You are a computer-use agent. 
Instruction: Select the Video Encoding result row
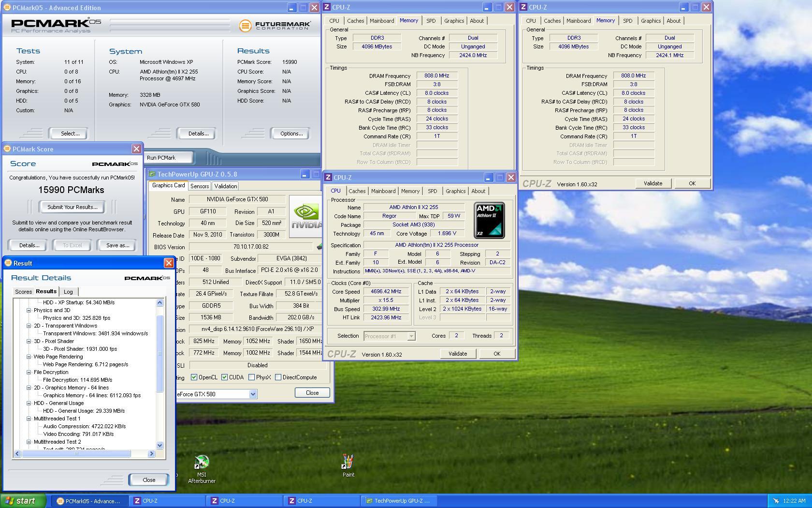click(78, 434)
